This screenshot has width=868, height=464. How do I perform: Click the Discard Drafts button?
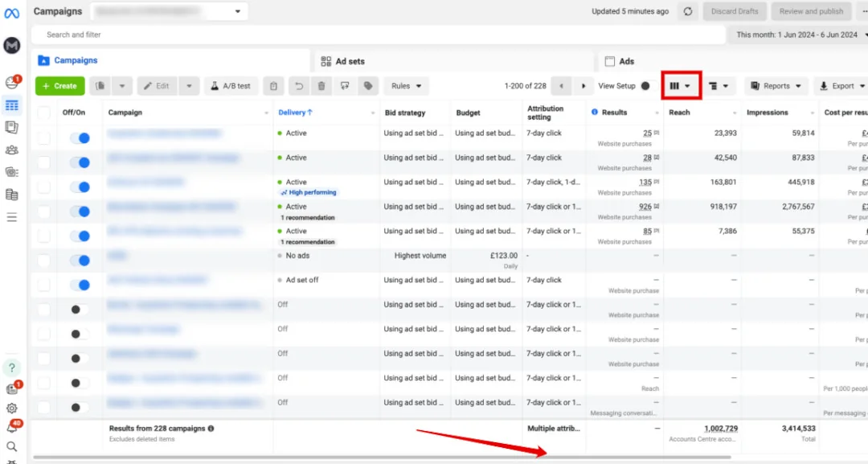735,11
